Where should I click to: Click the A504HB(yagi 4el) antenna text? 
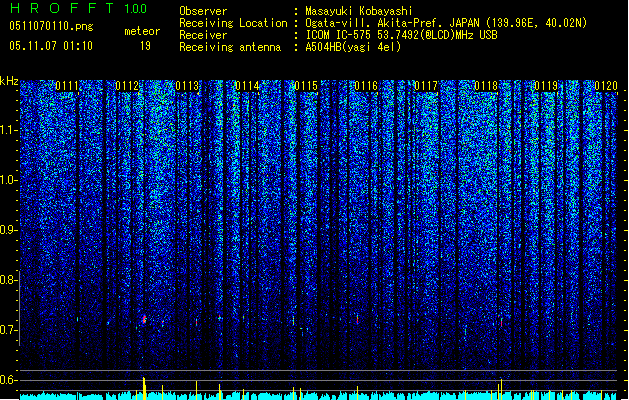(x=353, y=47)
